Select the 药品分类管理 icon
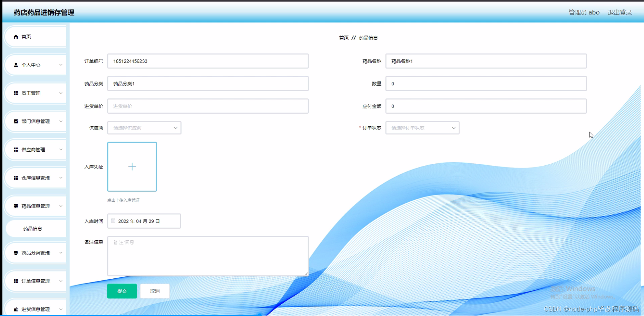Image resolution: width=644 pixels, height=316 pixels. (x=15, y=252)
